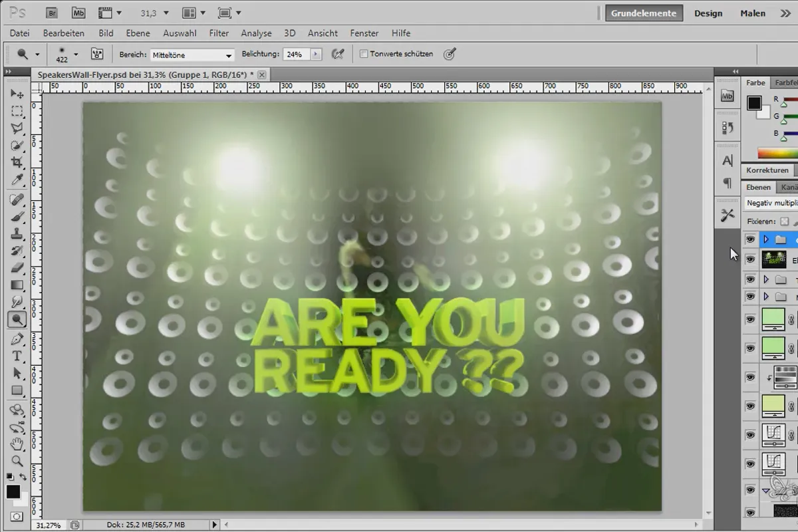Click the active Dodge tool
The width and height of the screenshot is (798, 532).
click(x=16, y=321)
